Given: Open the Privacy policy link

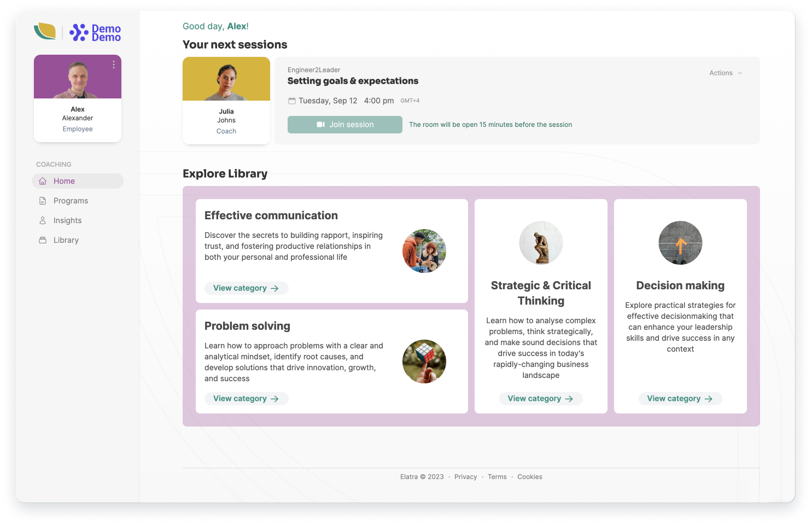Looking at the screenshot, I should (465, 476).
